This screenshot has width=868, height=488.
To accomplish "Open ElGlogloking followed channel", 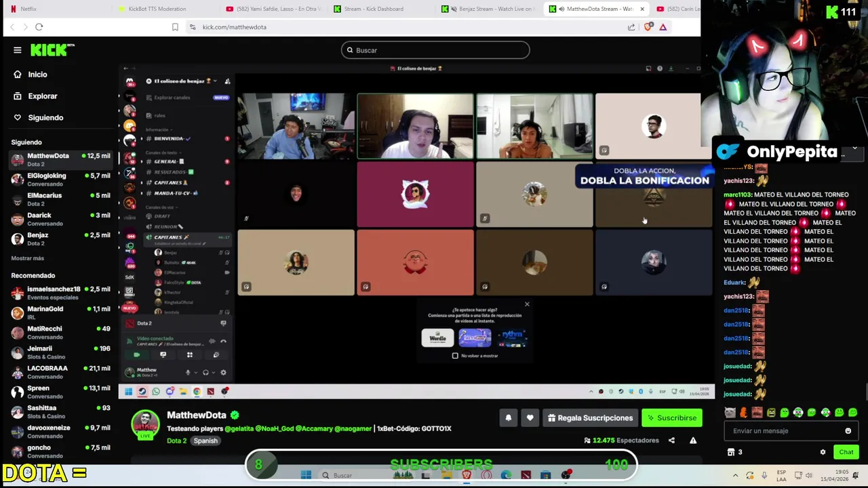I will (60, 180).
